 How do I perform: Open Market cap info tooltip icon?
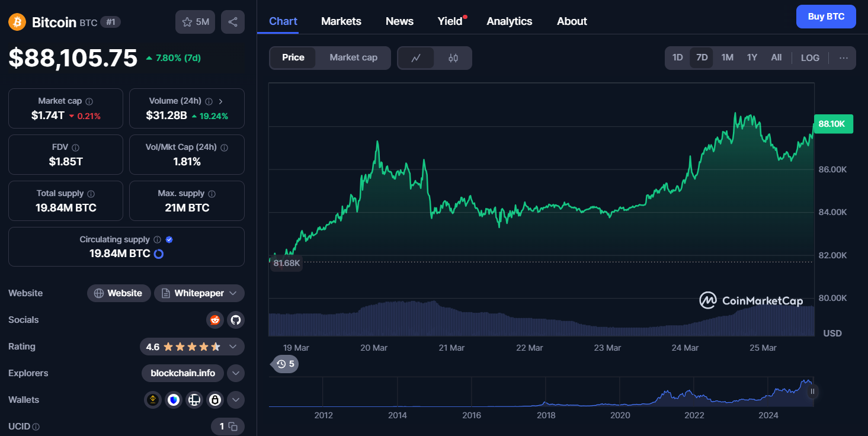click(x=89, y=101)
